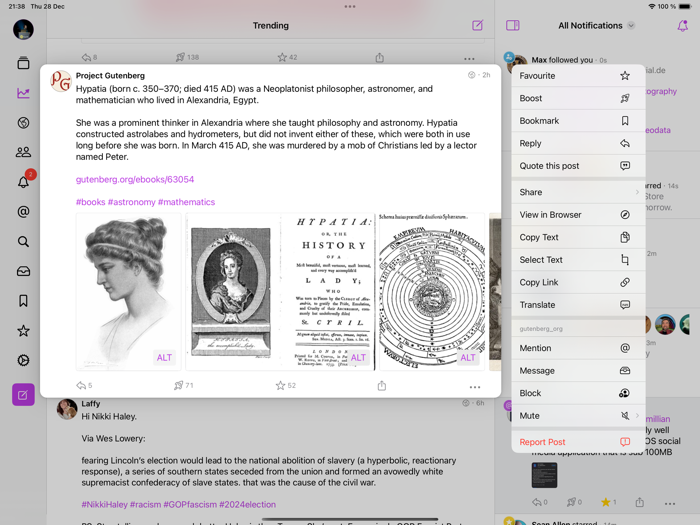
Task: Tap the #astronomy hashtag
Action: 132,202
